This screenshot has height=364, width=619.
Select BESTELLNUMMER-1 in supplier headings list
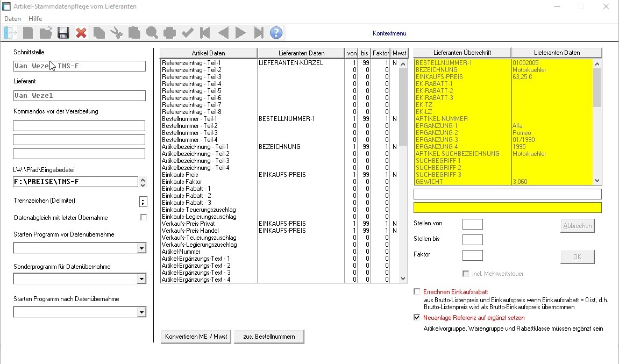[x=504, y=63]
